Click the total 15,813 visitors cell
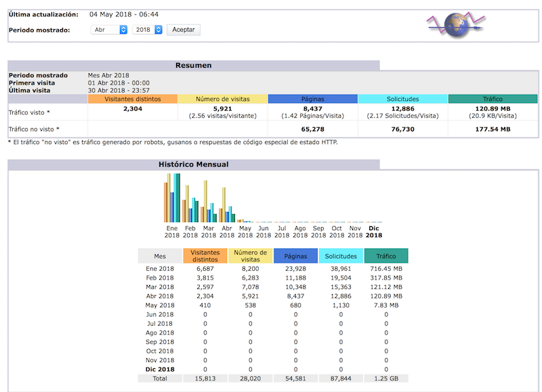The height and width of the screenshot is (392, 542). 205,378
